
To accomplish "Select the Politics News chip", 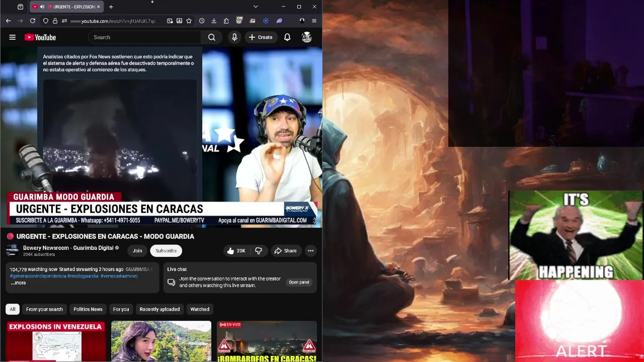I will (x=88, y=309).
